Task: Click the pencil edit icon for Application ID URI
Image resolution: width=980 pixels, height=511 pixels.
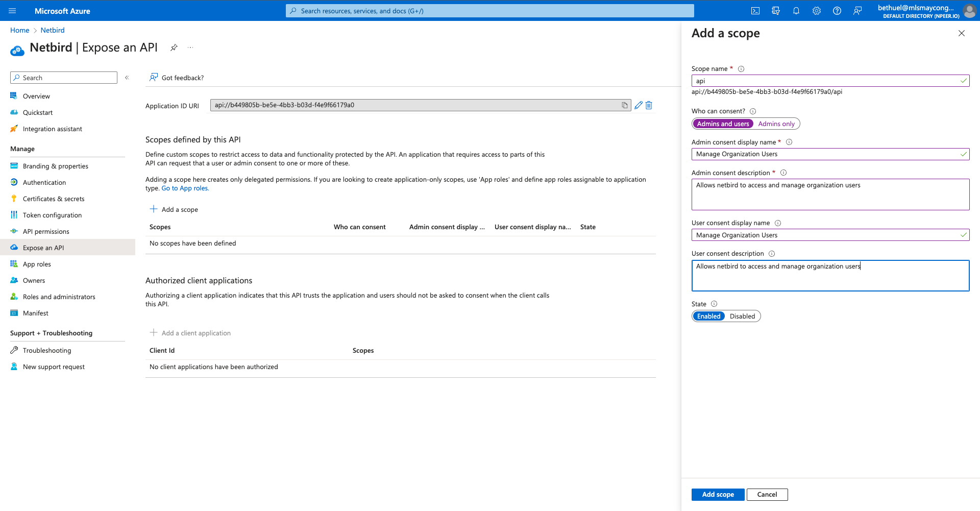Action: [638, 105]
